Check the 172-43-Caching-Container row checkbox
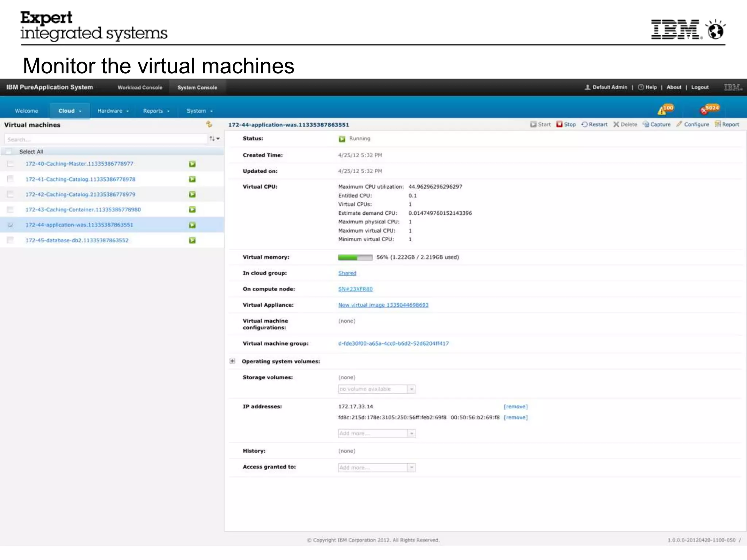This screenshot has width=747, height=560. tap(10, 209)
